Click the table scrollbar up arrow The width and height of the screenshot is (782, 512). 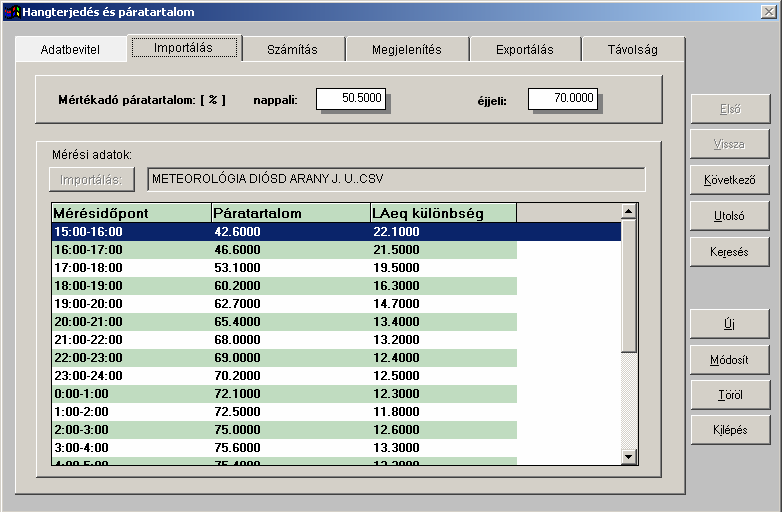pyautogui.click(x=628, y=211)
